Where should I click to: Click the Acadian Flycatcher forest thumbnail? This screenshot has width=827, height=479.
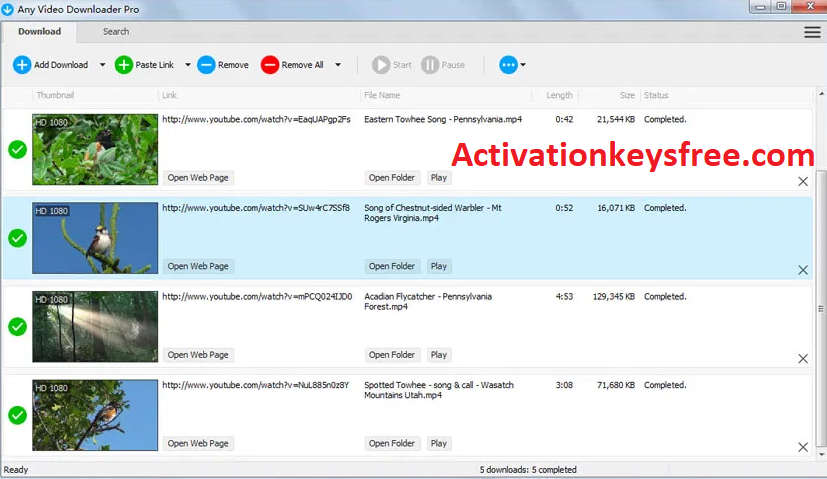tap(95, 327)
